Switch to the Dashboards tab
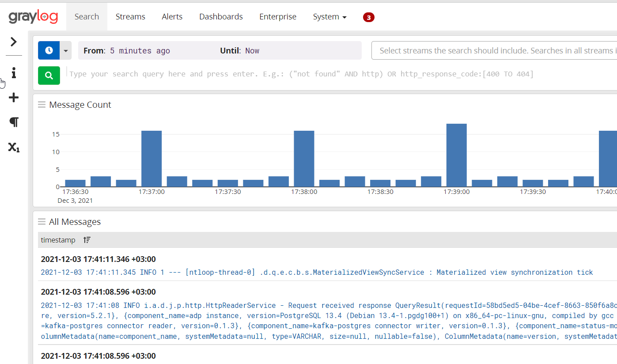The height and width of the screenshot is (364, 617). tap(221, 16)
